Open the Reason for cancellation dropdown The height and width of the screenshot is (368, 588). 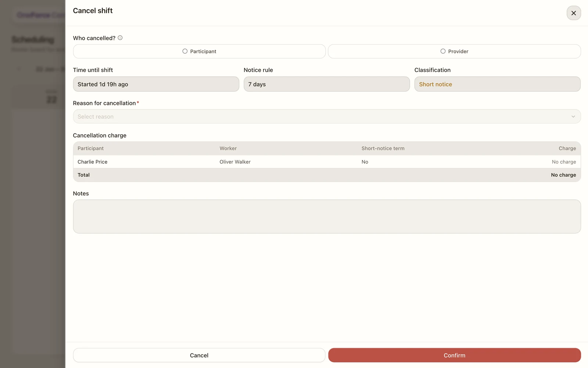327,117
